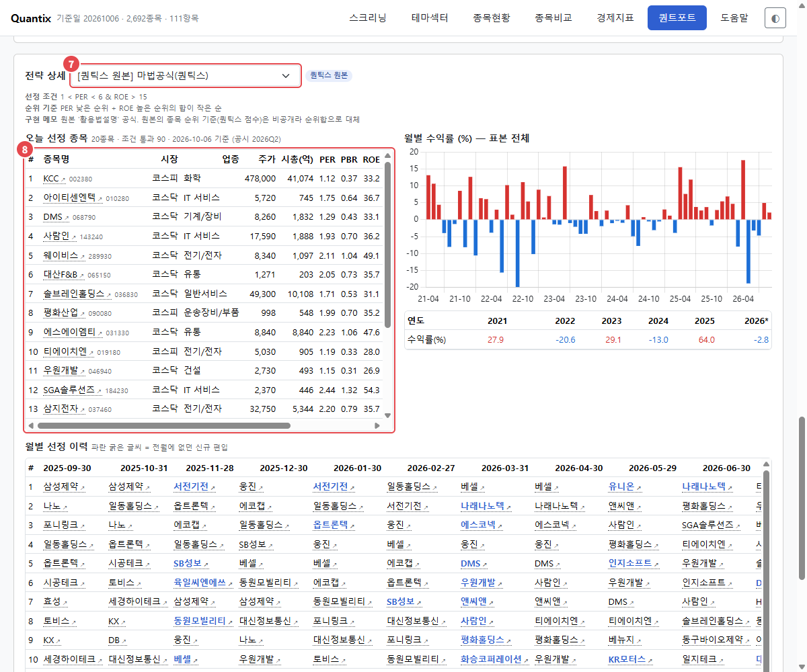Sort table by 시총(억) header
This screenshot has height=672, width=807.
(x=297, y=159)
